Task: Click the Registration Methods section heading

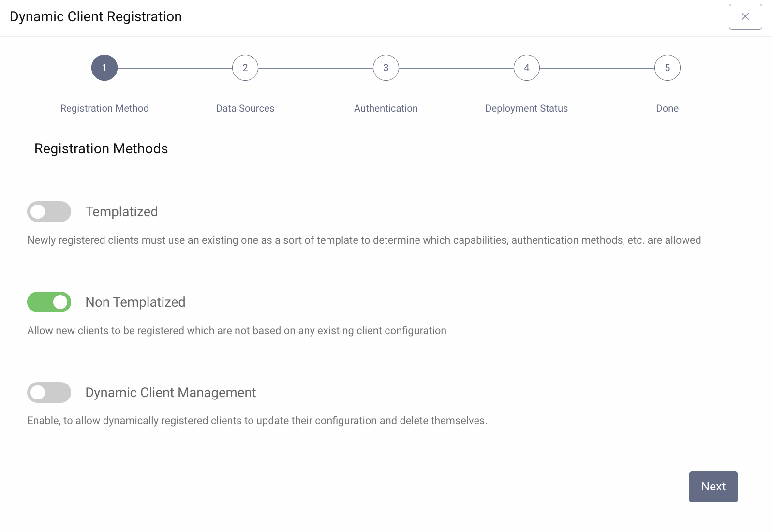Action: pos(101,148)
